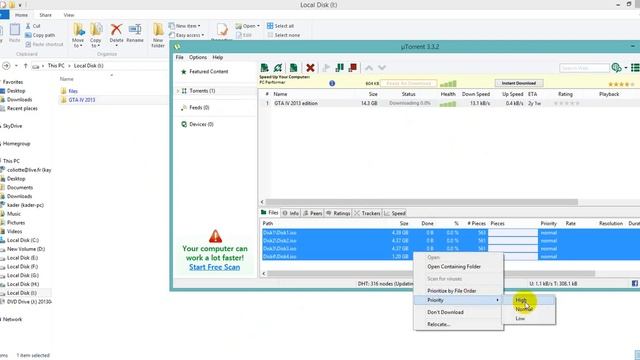This screenshot has width=640, height=360.
Task: Click New folder icon in Explorer ribbon
Action: [158, 35]
